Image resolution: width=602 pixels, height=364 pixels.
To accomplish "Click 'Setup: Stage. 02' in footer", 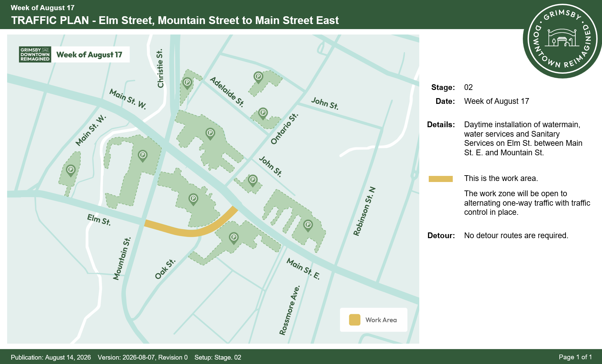I will click(218, 357).
